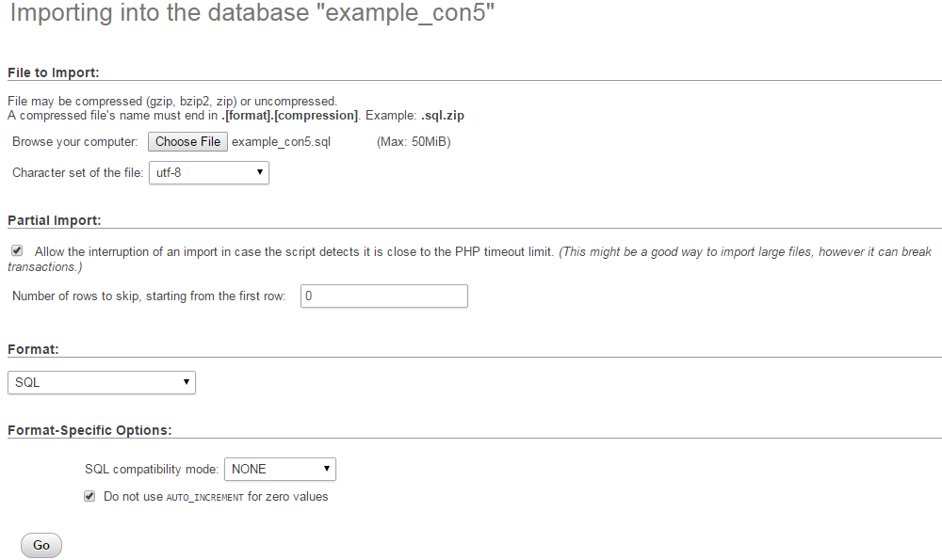942x560 pixels.
Task: Expand the NONE compatibility selector arrow
Action: click(327, 469)
